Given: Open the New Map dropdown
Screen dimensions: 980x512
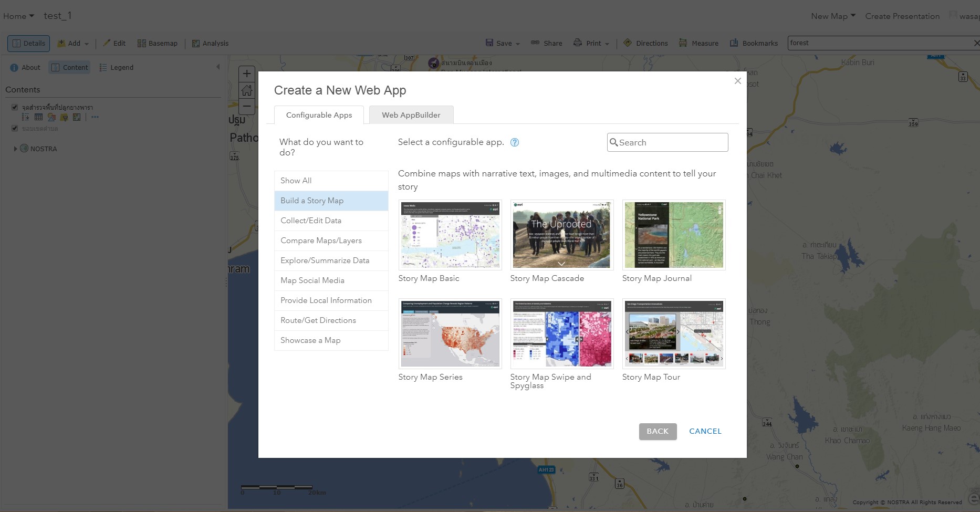Looking at the screenshot, I should coord(833,16).
